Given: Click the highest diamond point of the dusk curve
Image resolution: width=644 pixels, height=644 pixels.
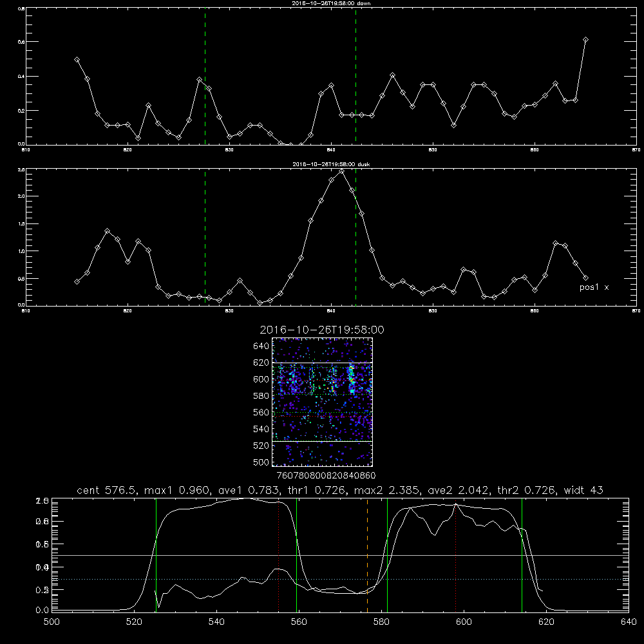Looking at the screenshot, I should [341, 171].
